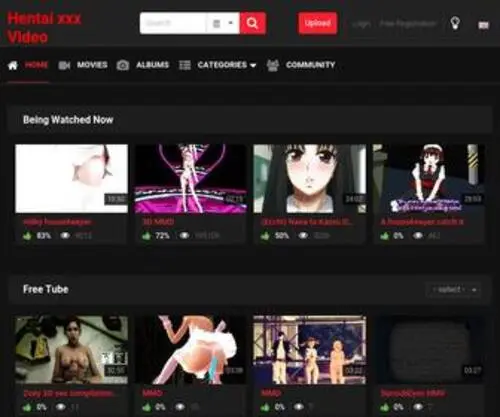The width and height of the screenshot is (500, 417).
Task: Open the blank thumbnail with duration 03:27
Action: pos(430,350)
